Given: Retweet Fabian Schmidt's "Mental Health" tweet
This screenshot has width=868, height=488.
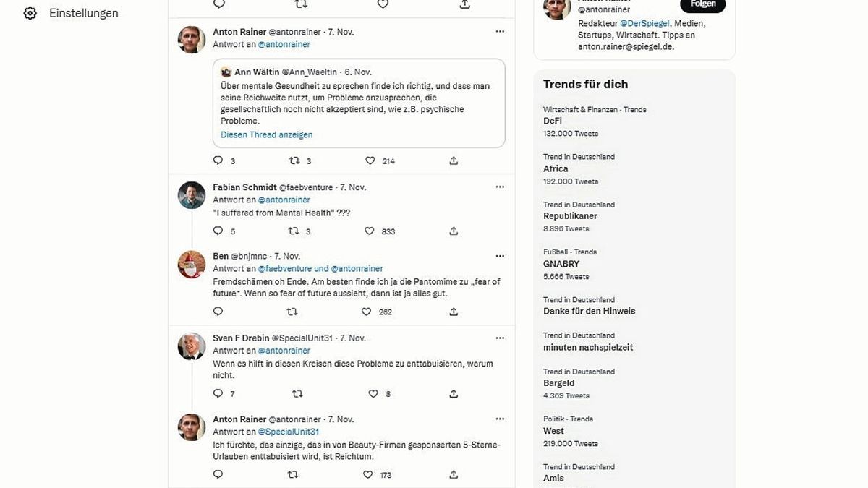Looking at the screenshot, I should 294,231.
